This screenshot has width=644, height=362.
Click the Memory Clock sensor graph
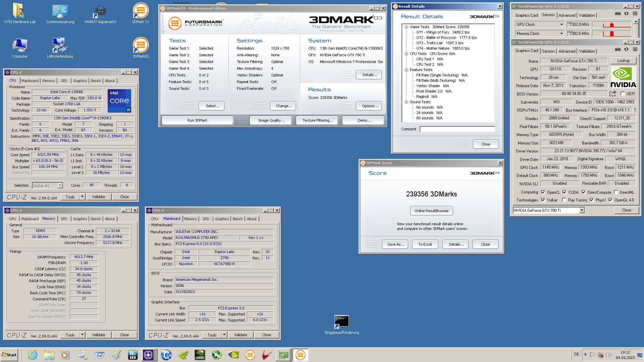pos(612,34)
